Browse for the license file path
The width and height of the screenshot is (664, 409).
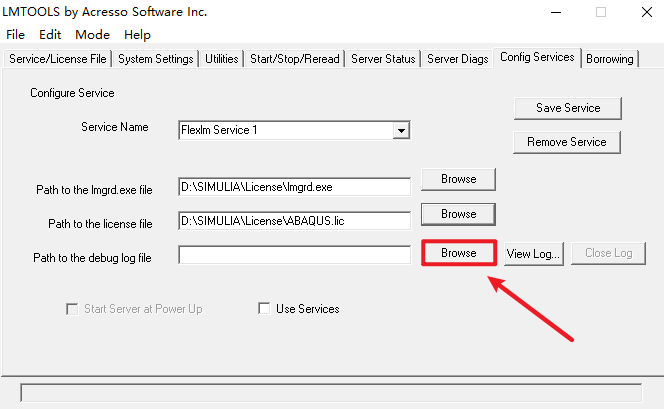458,214
